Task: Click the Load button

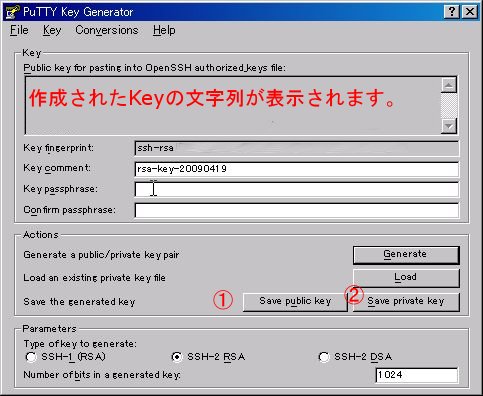Action: [406, 278]
